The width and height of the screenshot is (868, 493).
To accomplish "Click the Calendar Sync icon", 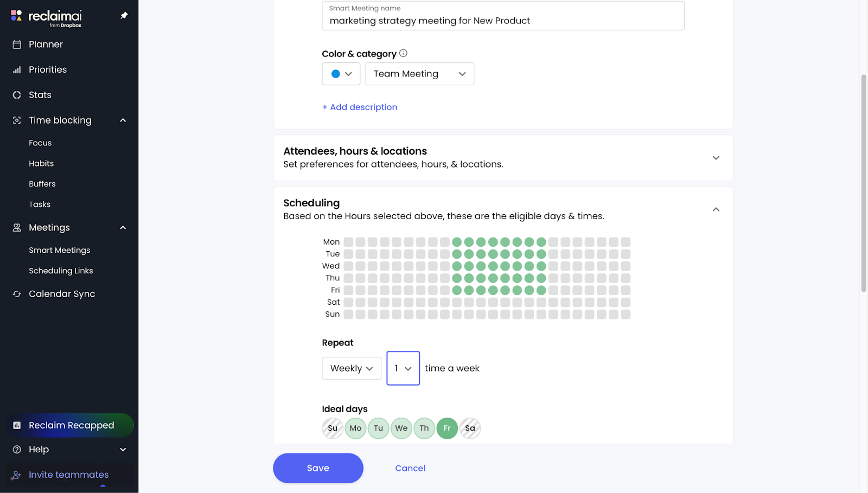I will tap(17, 294).
